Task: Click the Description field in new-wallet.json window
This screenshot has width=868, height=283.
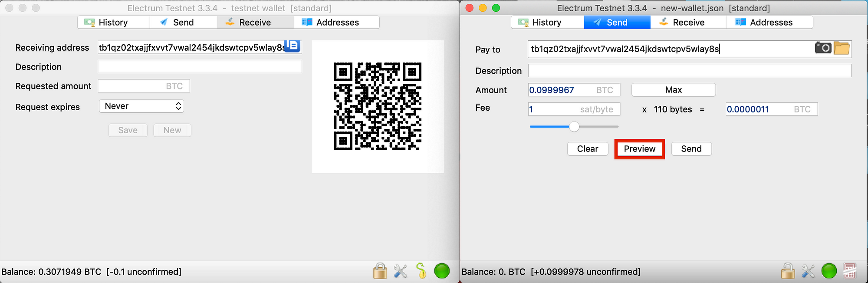Action: (x=690, y=71)
